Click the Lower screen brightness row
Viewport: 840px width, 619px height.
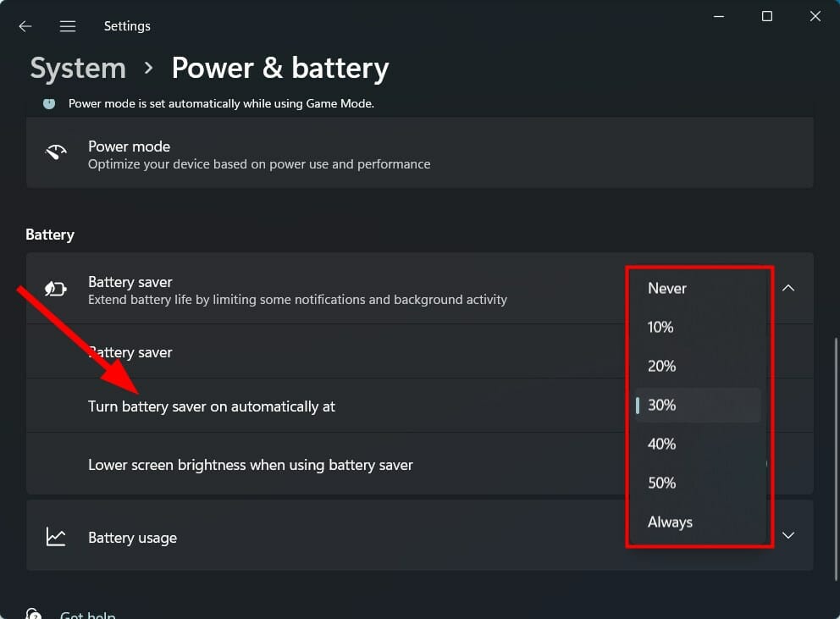pos(251,464)
